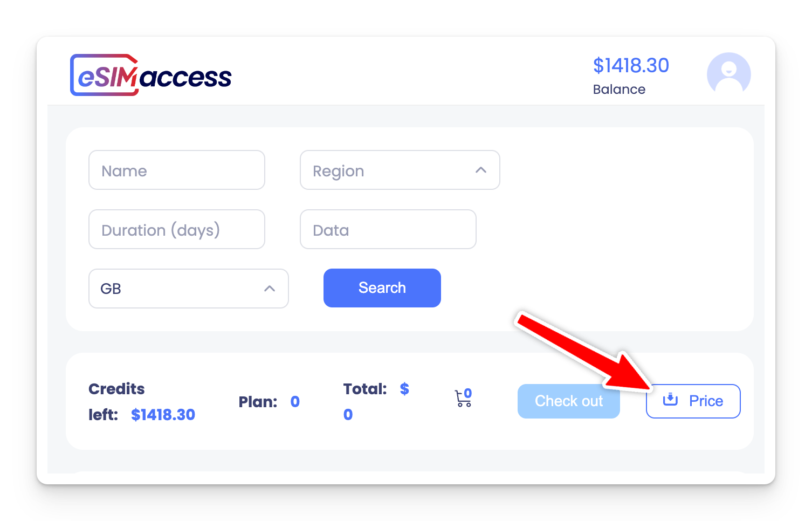The width and height of the screenshot is (812, 521).
Task: Click the cart item count badge showing 0
Action: click(469, 393)
